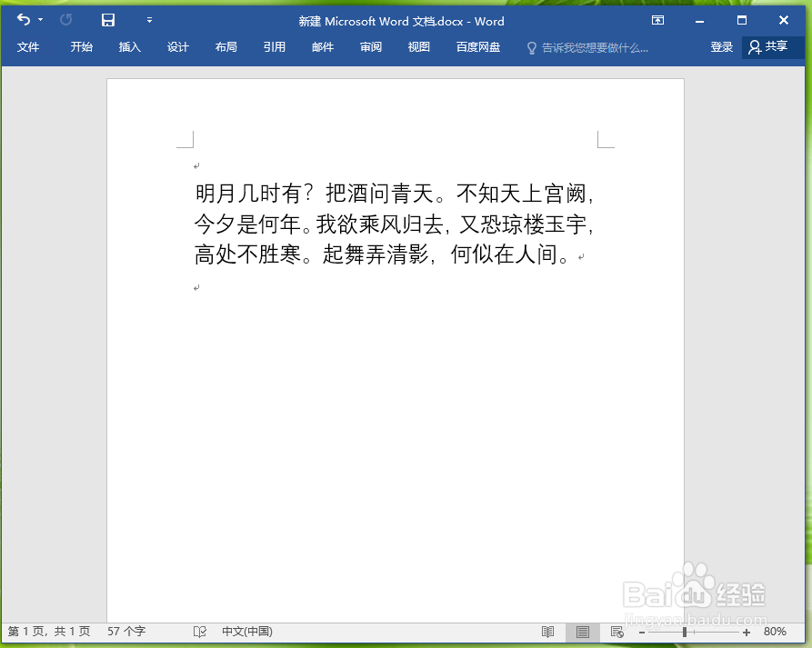The image size is (812, 648).
Task: Click the 登录 sign-in link
Action: pos(721,47)
